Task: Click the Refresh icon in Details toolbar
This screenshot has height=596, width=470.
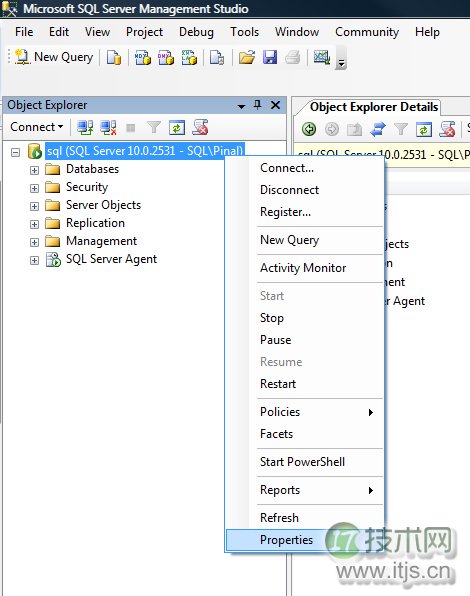Action: (x=424, y=129)
